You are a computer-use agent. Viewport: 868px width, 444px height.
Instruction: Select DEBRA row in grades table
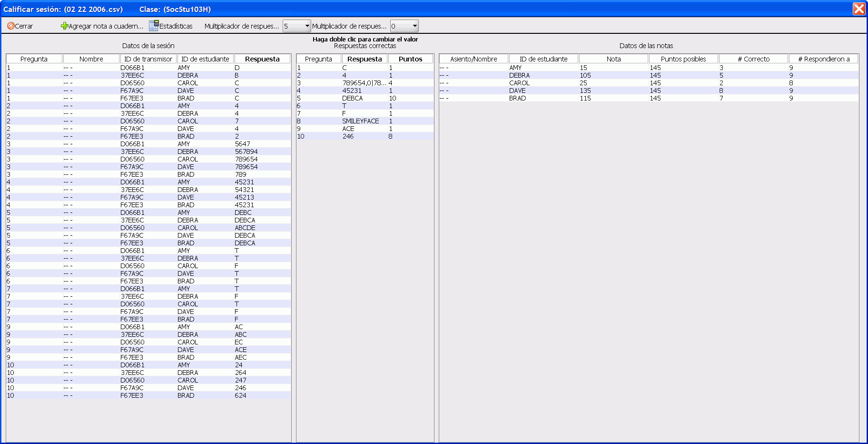pyautogui.click(x=649, y=75)
